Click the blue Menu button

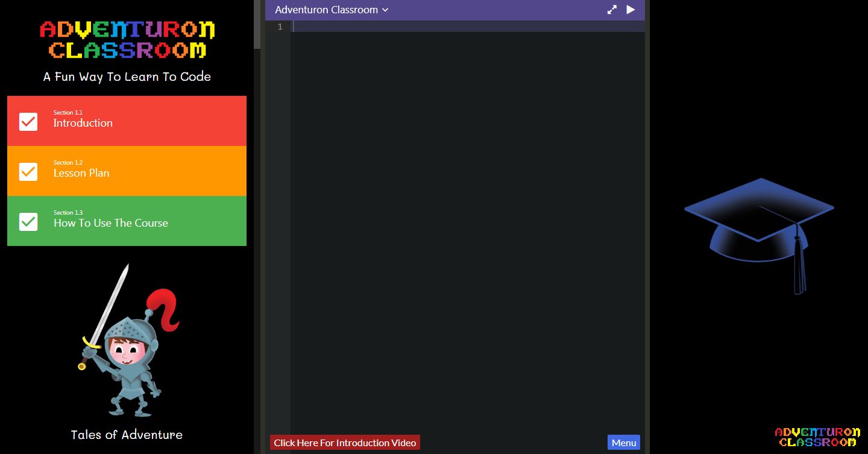(x=624, y=443)
